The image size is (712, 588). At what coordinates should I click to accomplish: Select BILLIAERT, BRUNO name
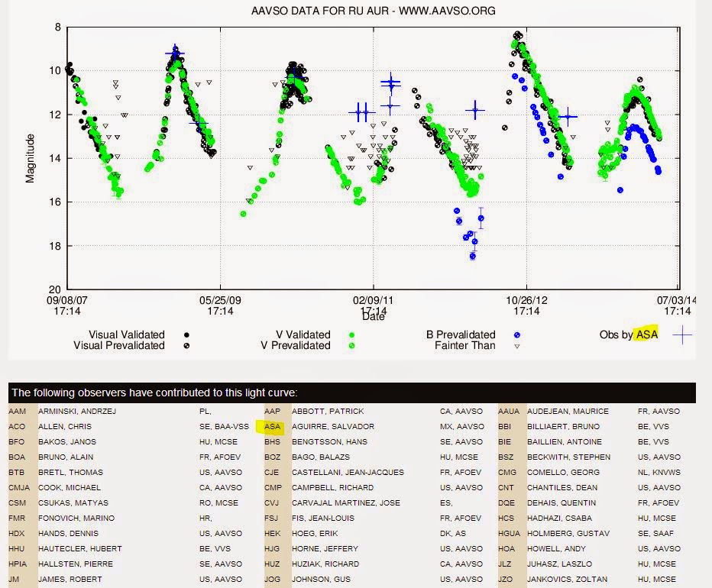[x=563, y=427]
